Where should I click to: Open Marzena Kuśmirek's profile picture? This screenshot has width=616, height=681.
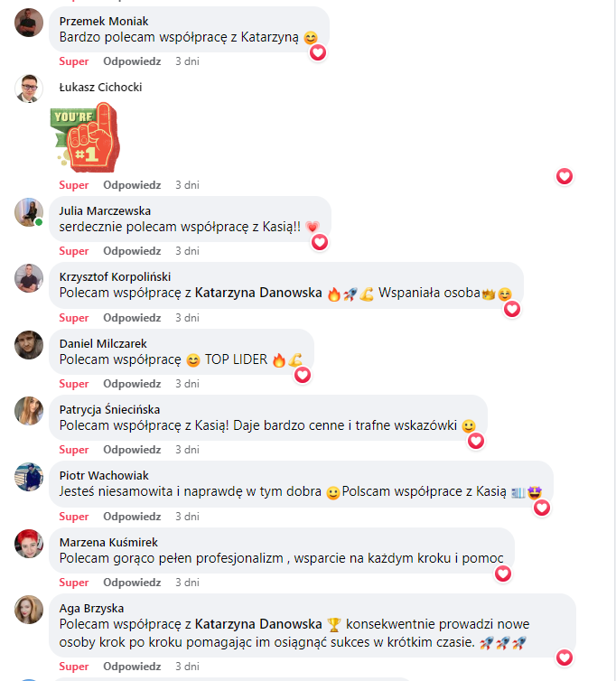[29, 544]
